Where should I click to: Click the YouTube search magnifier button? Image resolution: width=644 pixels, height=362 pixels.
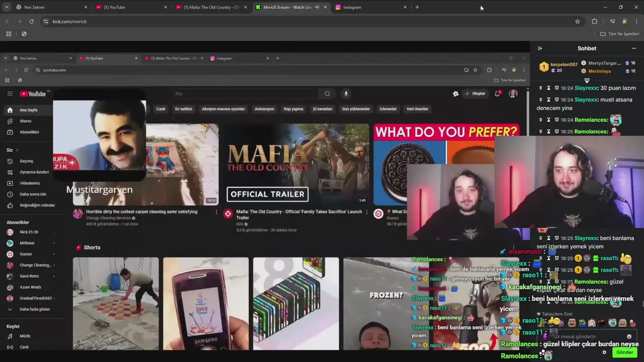[x=327, y=94]
